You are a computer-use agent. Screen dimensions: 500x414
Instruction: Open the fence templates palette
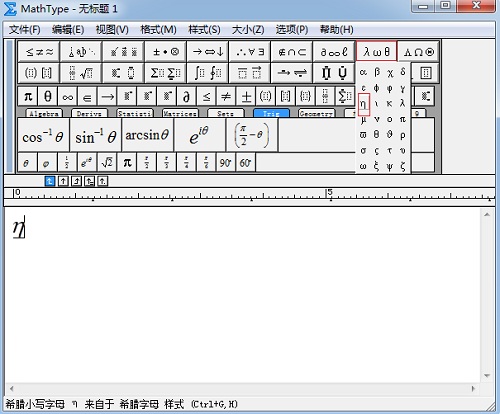point(39,73)
